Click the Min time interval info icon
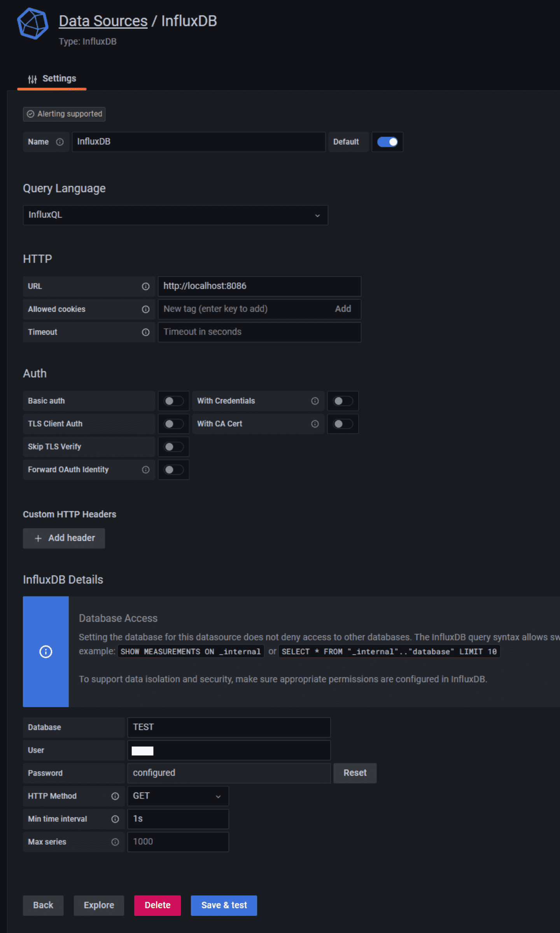560x933 pixels. (x=115, y=819)
